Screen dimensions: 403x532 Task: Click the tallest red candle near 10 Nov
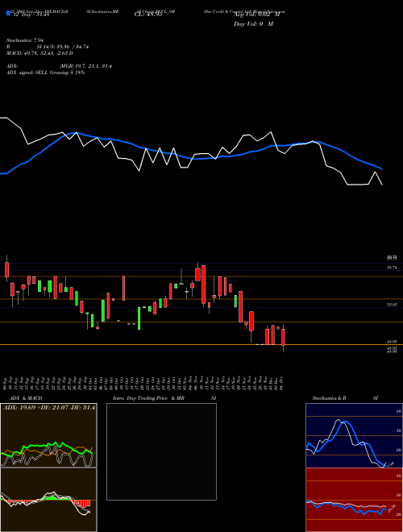(204, 285)
